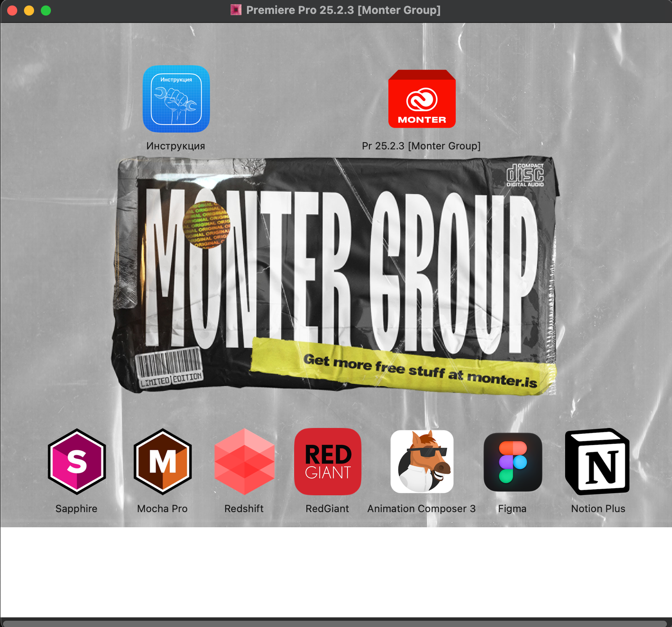Select the Sapphire text label
Viewport: 672px width, 627px height.
tap(76, 509)
